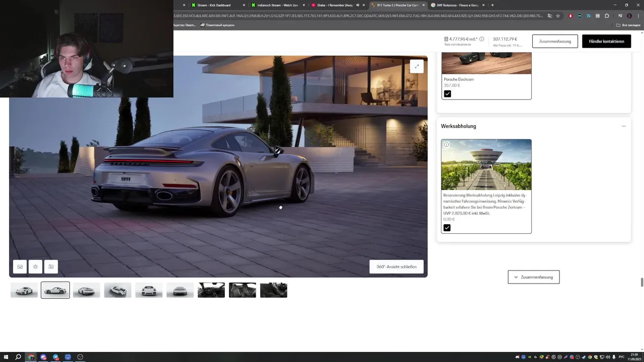Click the microphone tray icon
Screen dimensions: 644x362
[x=614, y=357]
